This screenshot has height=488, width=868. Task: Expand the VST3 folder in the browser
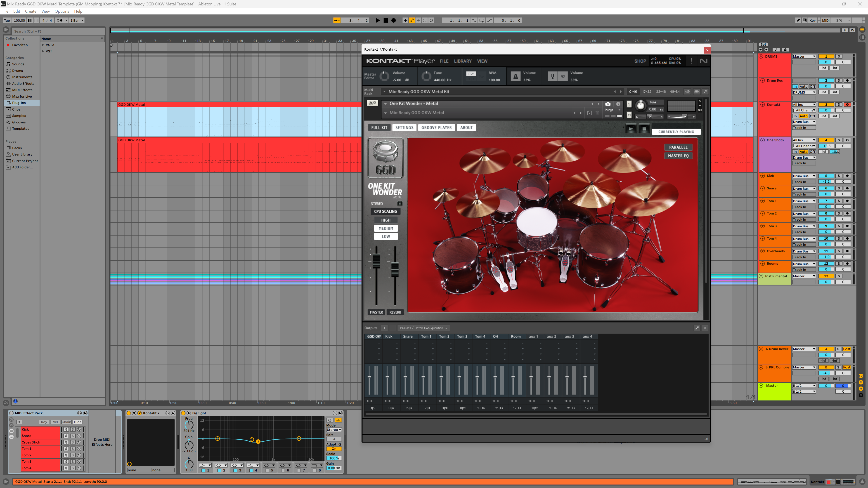(43, 45)
